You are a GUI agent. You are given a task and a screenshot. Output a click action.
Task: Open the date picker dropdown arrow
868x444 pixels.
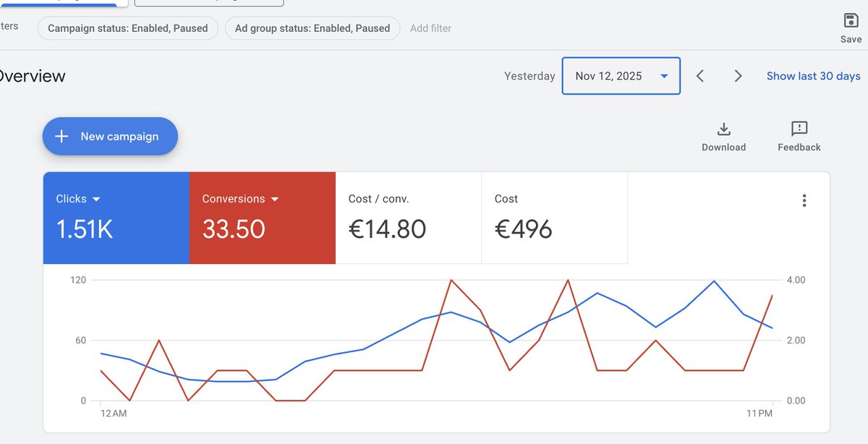coord(665,75)
